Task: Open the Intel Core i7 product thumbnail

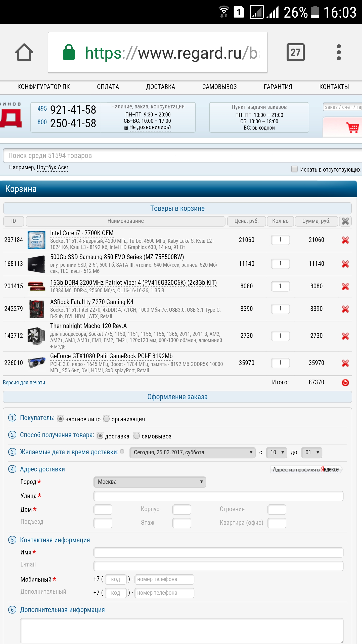Action: [36, 240]
